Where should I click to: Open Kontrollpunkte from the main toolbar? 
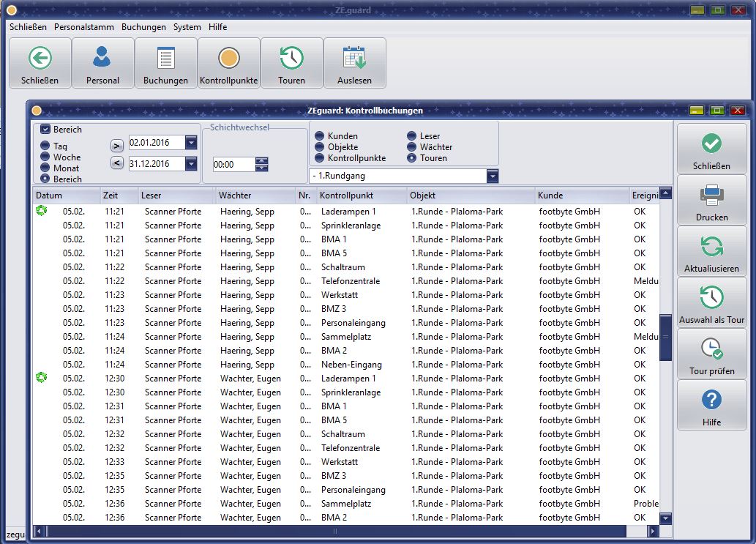click(x=229, y=59)
